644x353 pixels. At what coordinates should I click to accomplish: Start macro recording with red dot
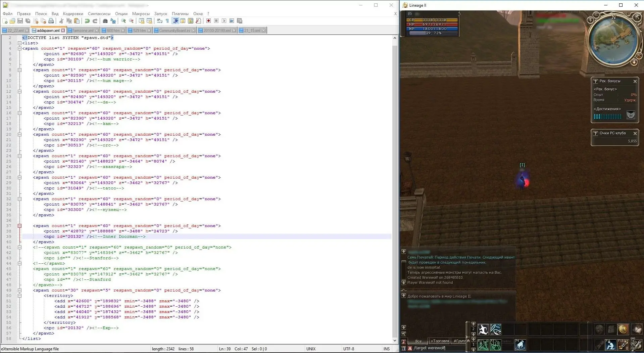click(208, 21)
